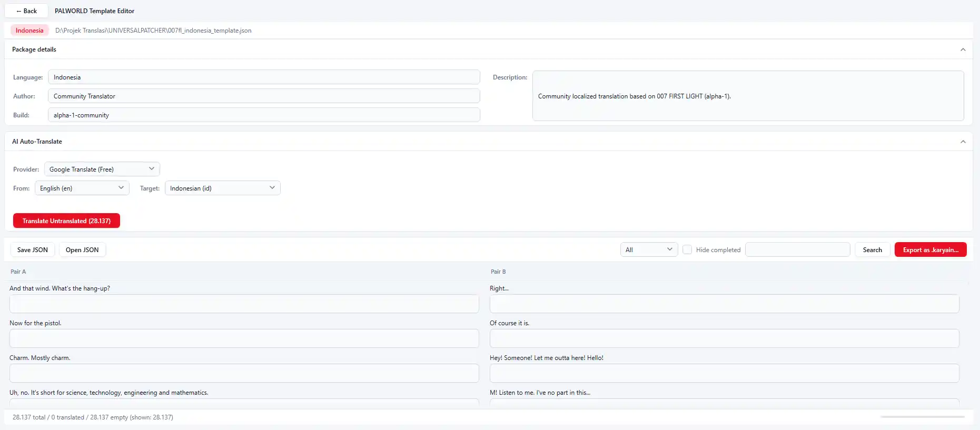Open the Provider dropdown Google Translate (Free)
Image resolution: width=980 pixels, height=430 pixels.
pyautogui.click(x=102, y=169)
